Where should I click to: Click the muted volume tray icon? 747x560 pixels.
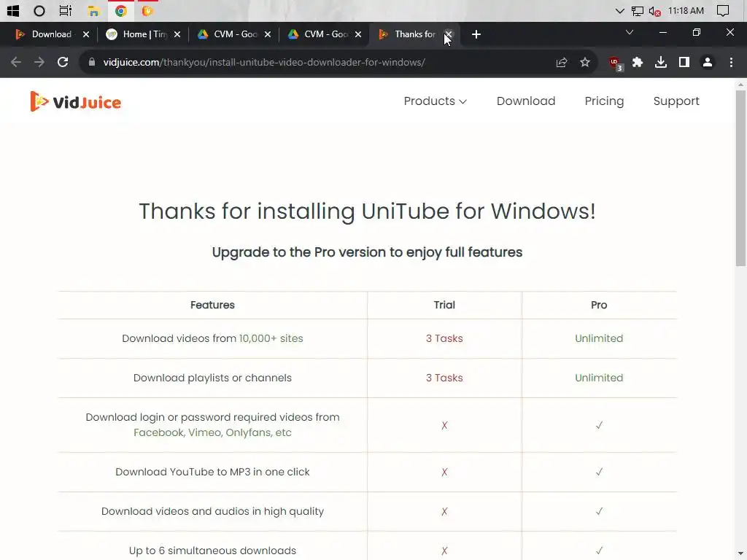[x=654, y=11]
